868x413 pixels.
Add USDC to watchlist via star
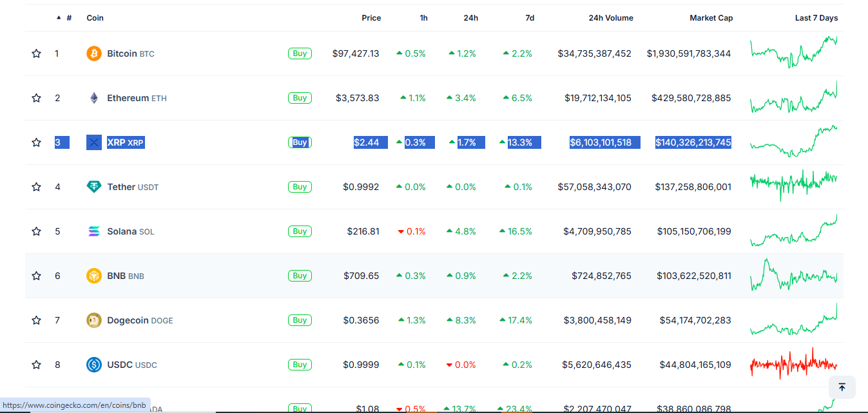[36, 365]
